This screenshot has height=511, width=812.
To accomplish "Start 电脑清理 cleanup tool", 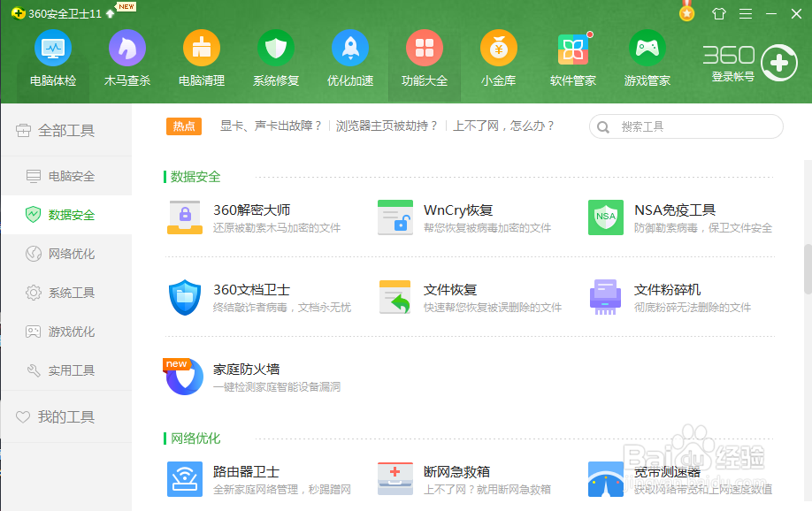I will coord(202,59).
